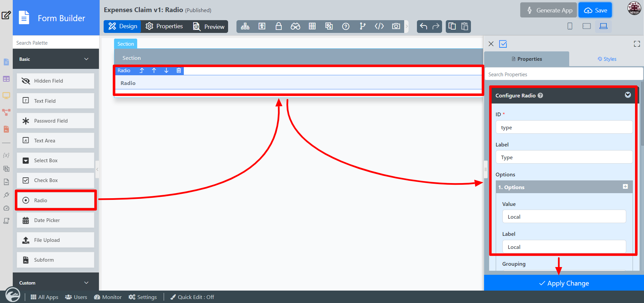Open the Form Builder sidebar icon
This screenshot has height=303, width=644.
pyautogui.click(x=6, y=62)
